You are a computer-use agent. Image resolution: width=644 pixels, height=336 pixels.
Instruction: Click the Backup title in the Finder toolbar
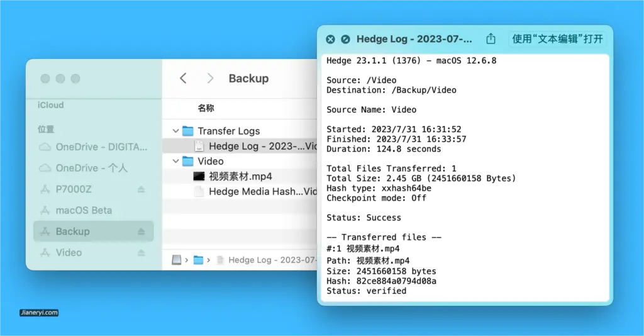pyautogui.click(x=248, y=78)
